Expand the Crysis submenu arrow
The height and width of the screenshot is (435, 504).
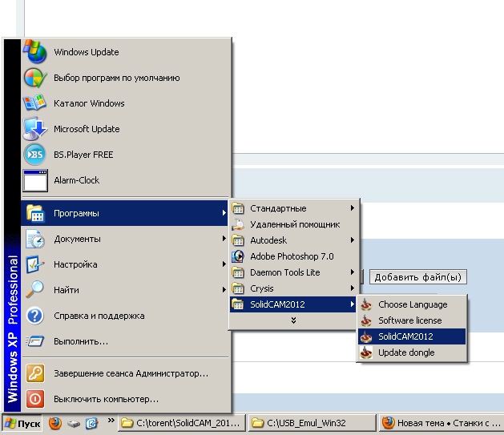pos(353,288)
